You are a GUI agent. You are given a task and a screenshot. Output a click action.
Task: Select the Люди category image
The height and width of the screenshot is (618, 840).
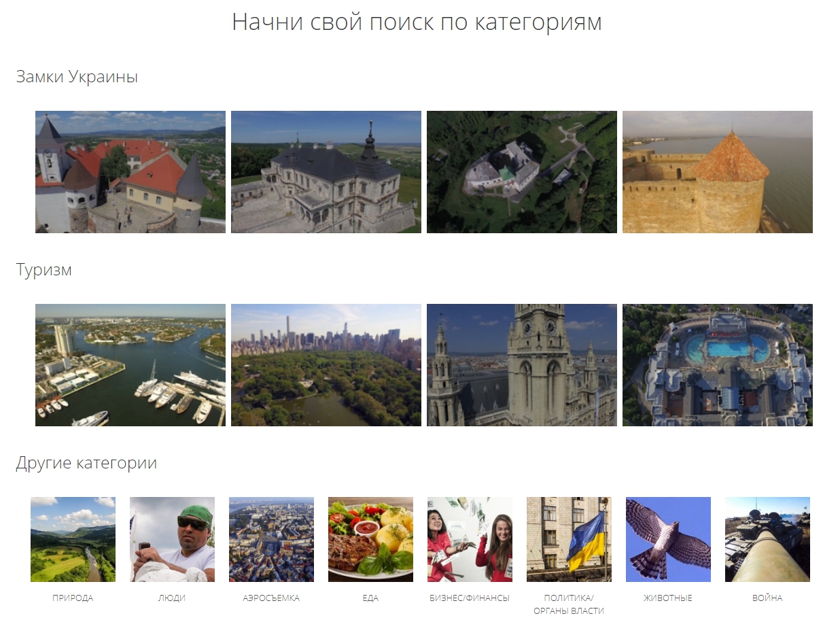(x=172, y=539)
